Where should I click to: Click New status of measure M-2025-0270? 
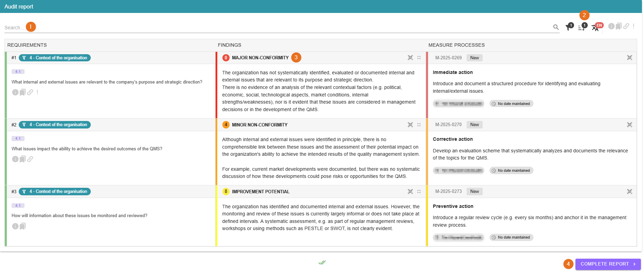tap(474, 125)
